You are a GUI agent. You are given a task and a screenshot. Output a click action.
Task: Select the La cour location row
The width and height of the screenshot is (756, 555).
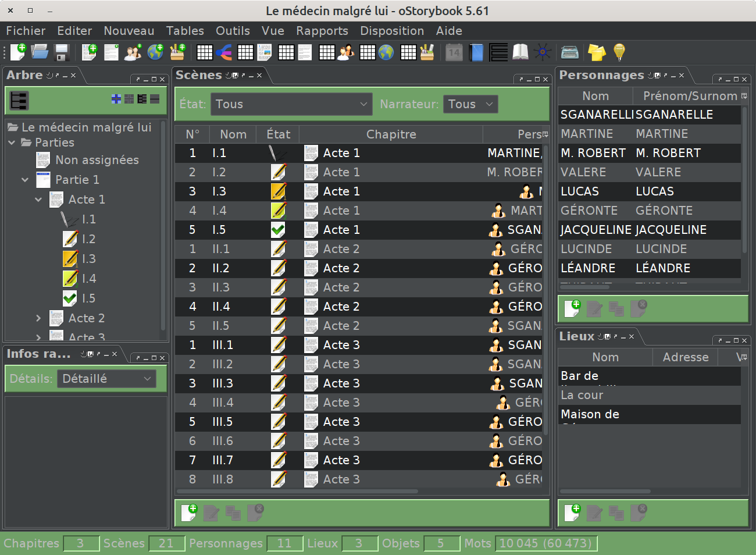pos(650,395)
